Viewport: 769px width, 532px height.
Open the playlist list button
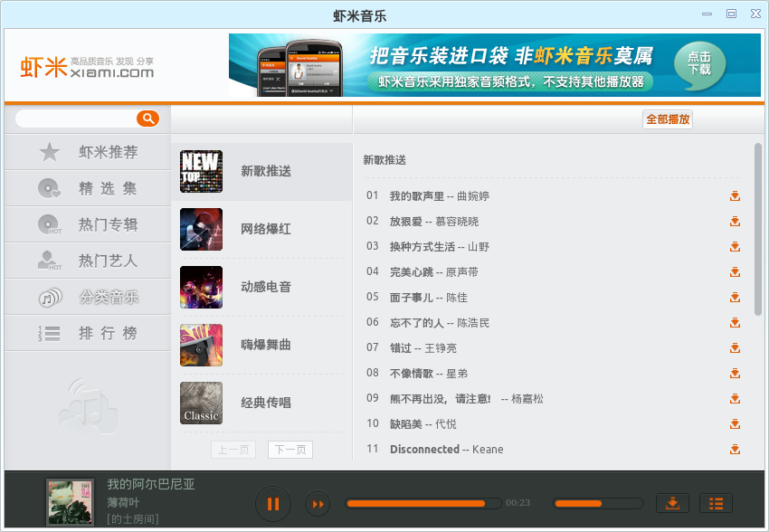[x=716, y=504]
